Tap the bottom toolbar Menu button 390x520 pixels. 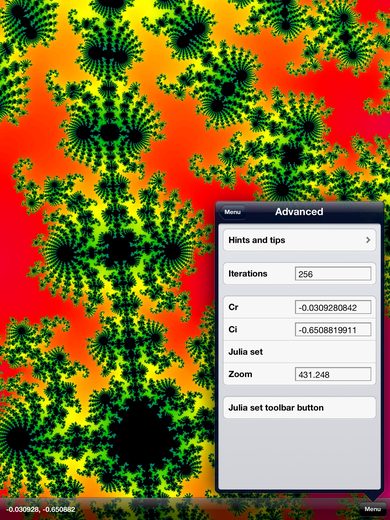pyautogui.click(x=372, y=509)
